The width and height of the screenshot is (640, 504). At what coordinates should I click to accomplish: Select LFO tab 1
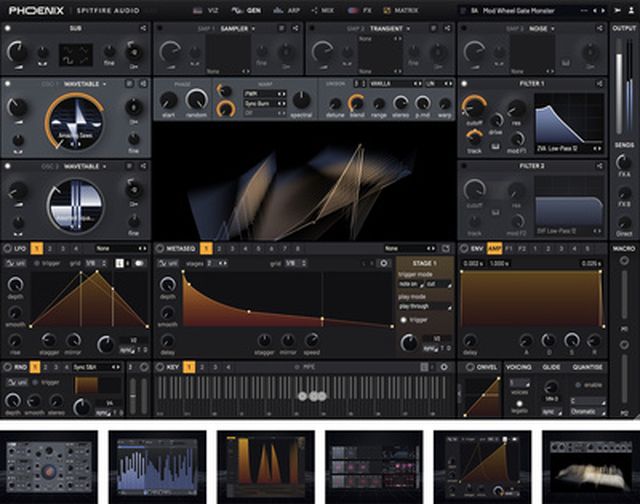point(37,249)
